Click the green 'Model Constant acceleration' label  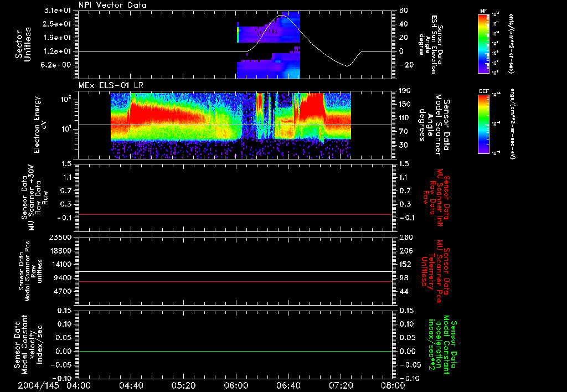point(442,345)
